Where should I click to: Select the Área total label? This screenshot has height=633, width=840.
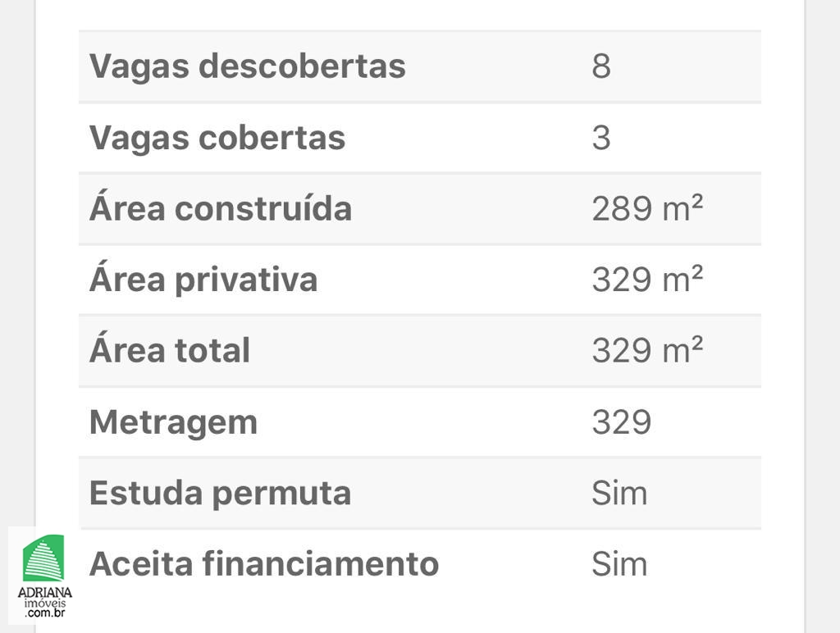tap(170, 349)
